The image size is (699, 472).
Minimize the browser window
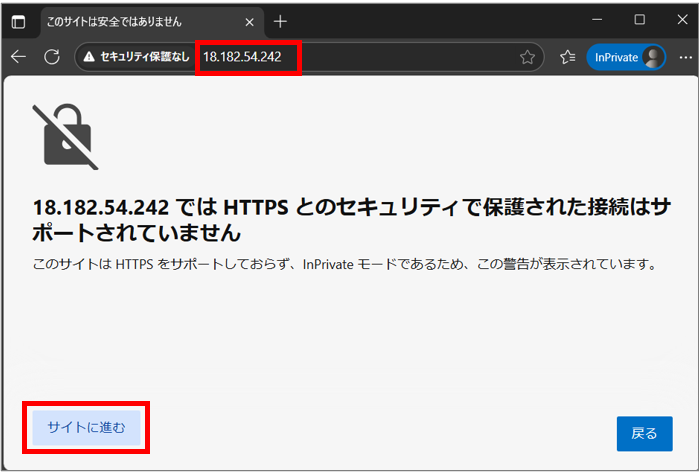(597, 20)
